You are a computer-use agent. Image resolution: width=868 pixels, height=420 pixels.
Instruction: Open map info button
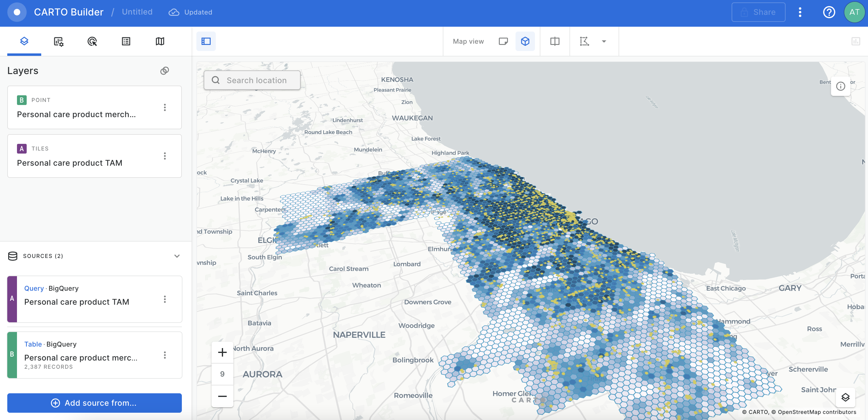click(x=840, y=86)
